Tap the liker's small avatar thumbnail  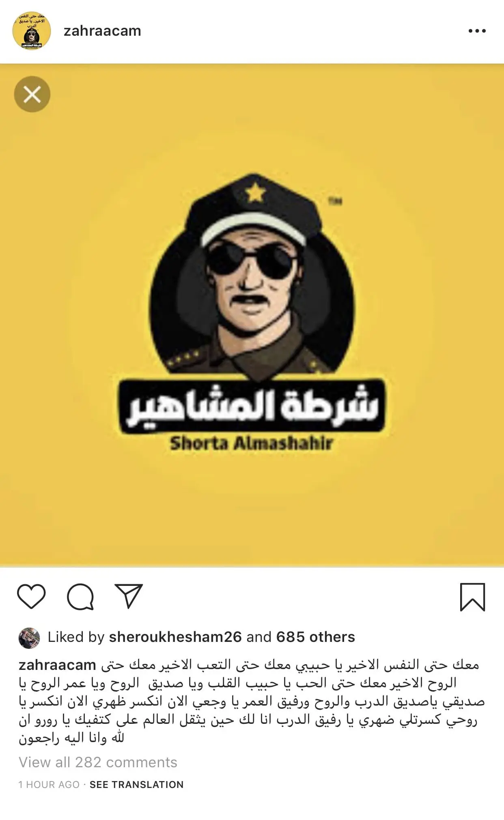click(29, 638)
